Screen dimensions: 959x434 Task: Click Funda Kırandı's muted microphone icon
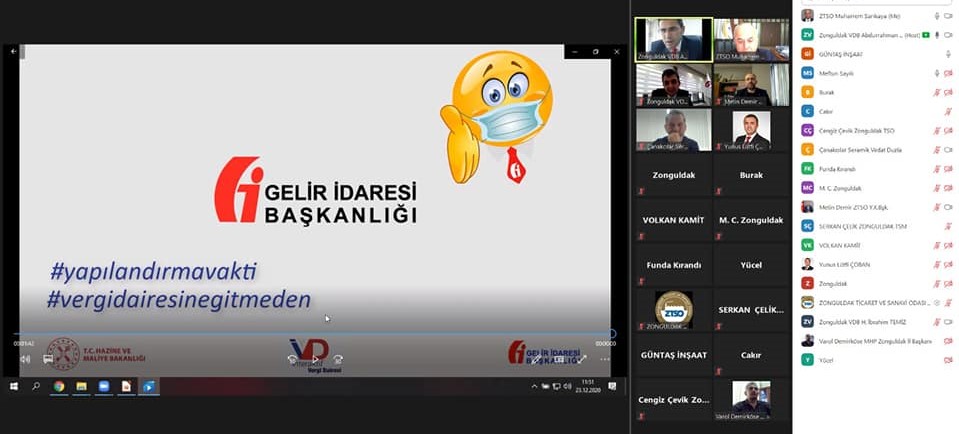click(936, 169)
